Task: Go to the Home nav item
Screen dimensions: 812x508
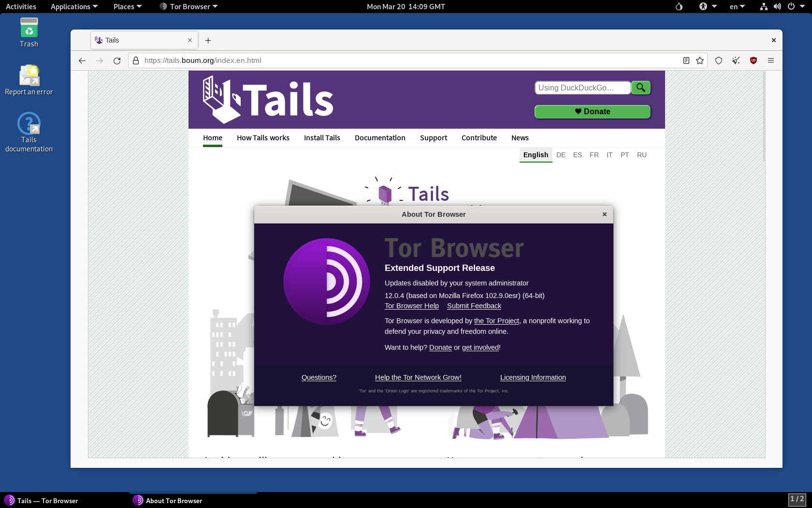Action: click(x=213, y=138)
